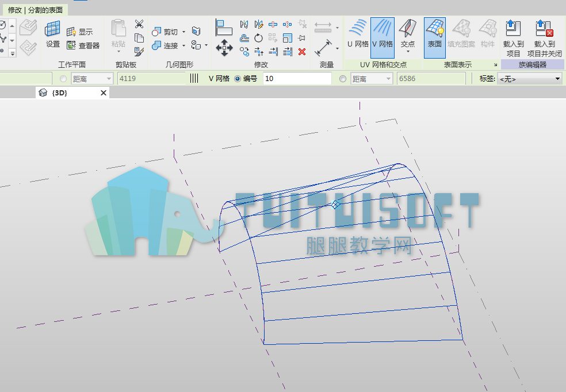Click the 剪切 cut geometry button

[x=165, y=32]
